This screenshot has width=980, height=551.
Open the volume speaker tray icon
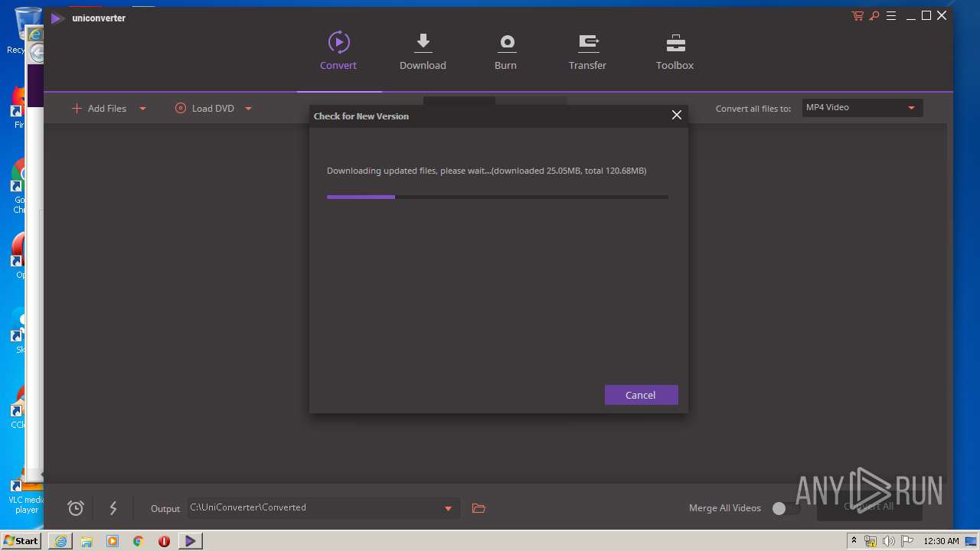[x=889, y=541]
